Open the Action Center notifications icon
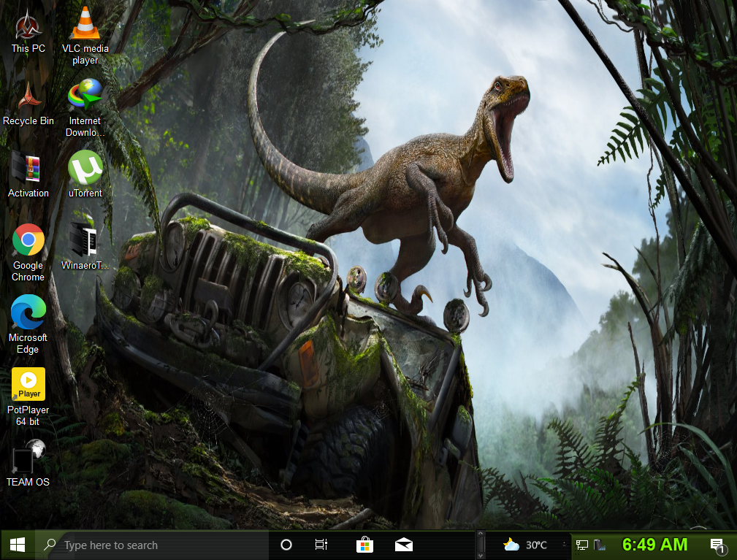 tap(717, 545)
